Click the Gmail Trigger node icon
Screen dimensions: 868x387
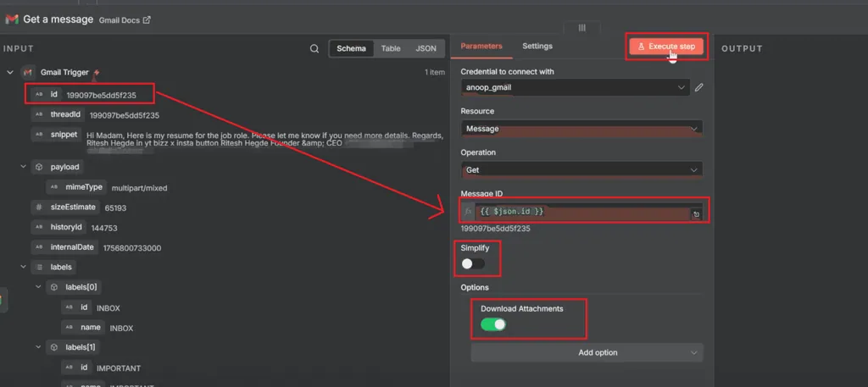[x=28, y=73]
